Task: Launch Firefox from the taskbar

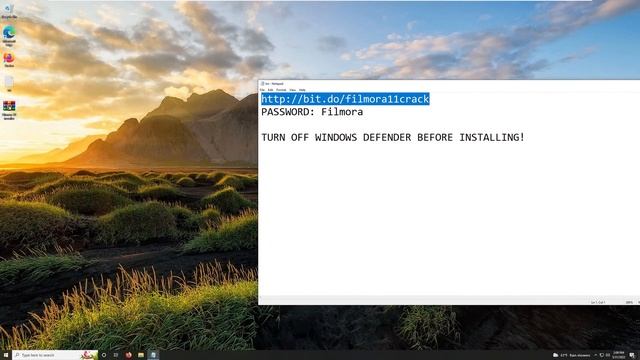Action: pyautogui.click(x=128, y=355)
